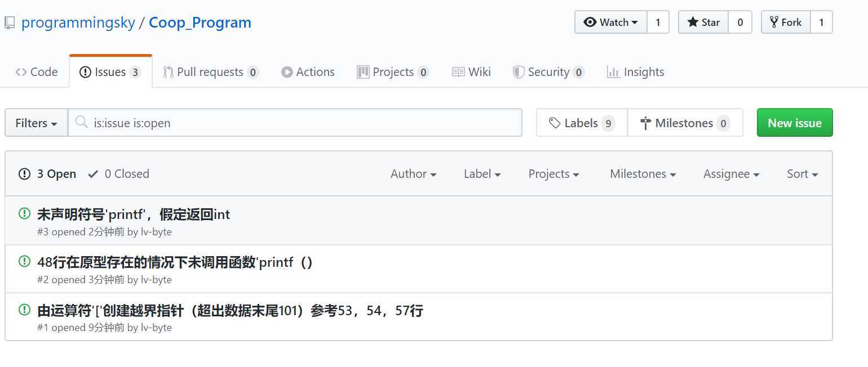Click the Watch dropdown button

point(611,23)
